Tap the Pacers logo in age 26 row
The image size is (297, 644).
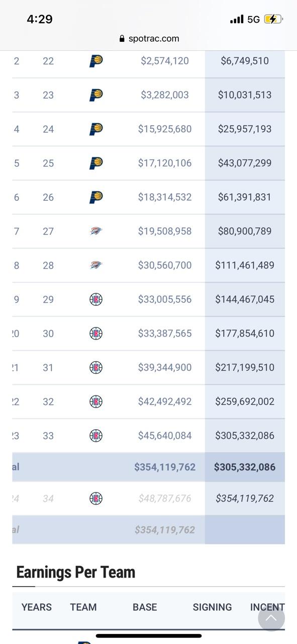96,197
